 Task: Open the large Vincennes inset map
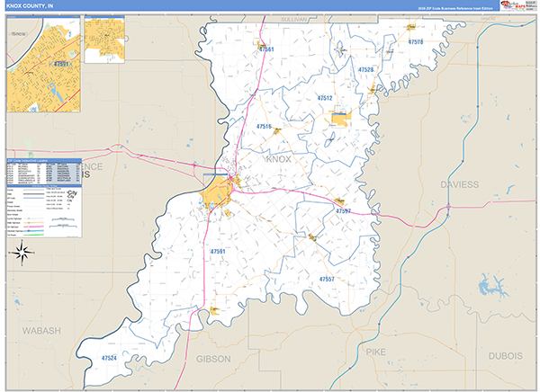point(44,64)
